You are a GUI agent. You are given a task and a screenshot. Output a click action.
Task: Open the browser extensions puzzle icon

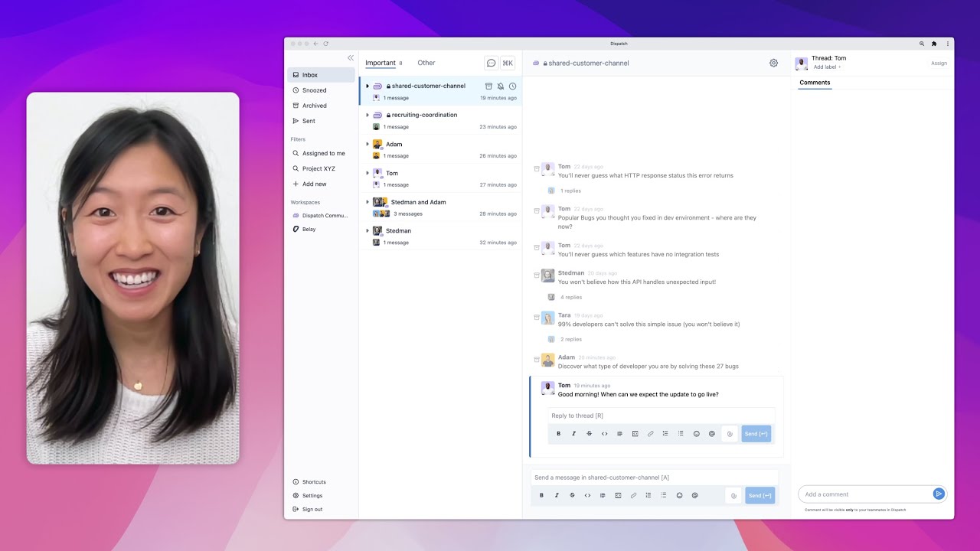point(934,44)
